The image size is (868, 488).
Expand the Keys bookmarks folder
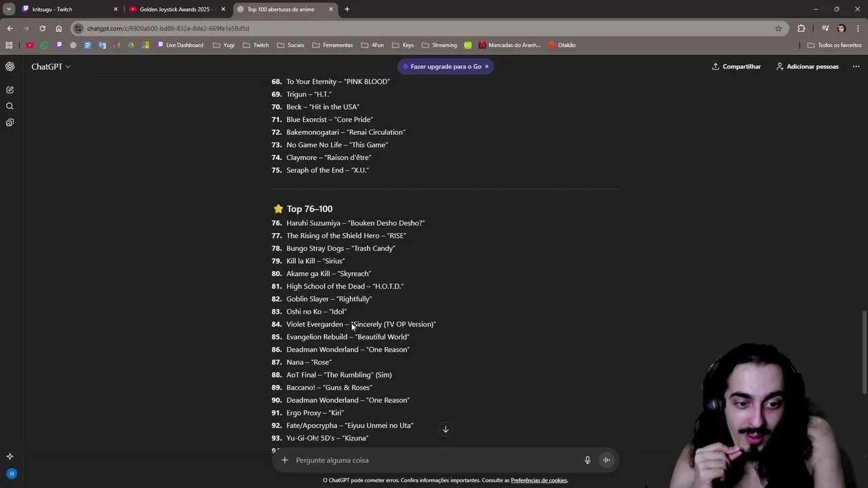(x=402, y=45)
